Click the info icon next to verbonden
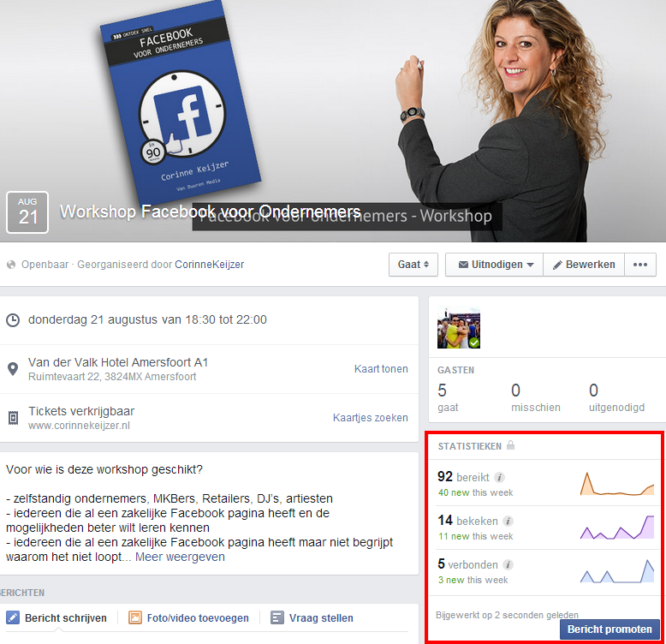The height and width of the screenshot is (644, 666). (508, 564)
